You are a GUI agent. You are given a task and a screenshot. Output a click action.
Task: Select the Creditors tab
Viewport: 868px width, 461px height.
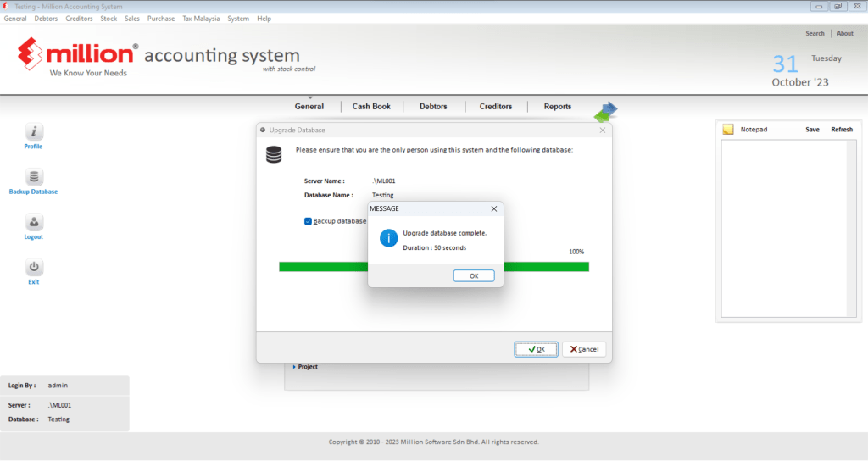coord(496,107)
